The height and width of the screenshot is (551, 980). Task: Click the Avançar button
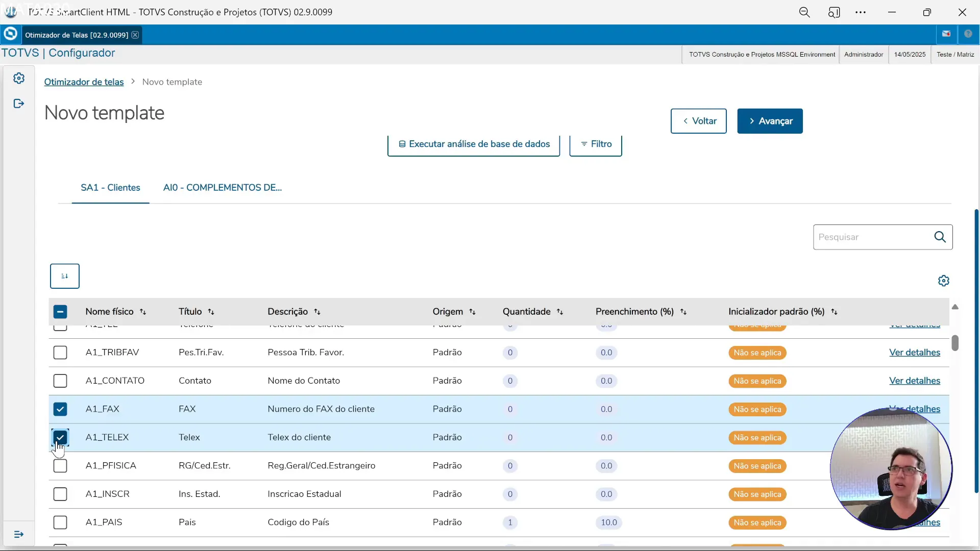[770, 121]
